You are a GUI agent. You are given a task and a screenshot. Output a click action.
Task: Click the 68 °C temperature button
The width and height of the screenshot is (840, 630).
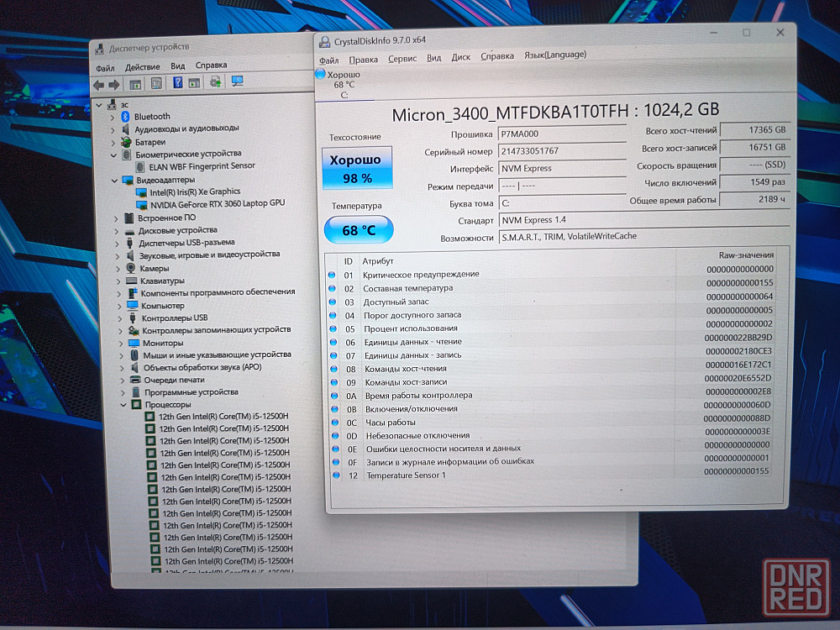[359, 230]
